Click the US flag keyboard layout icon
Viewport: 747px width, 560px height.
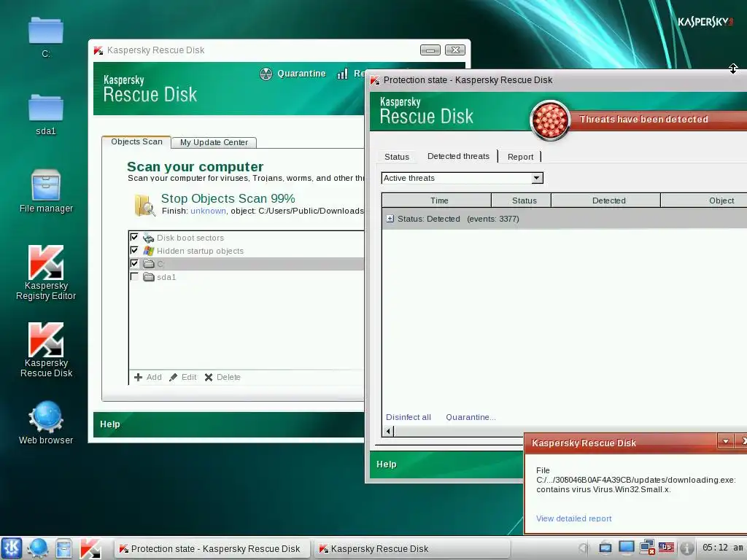tap(666, 548)
